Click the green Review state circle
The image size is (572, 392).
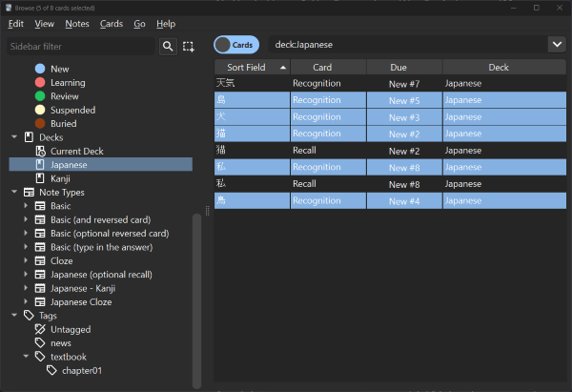click(x=40, y=96)
